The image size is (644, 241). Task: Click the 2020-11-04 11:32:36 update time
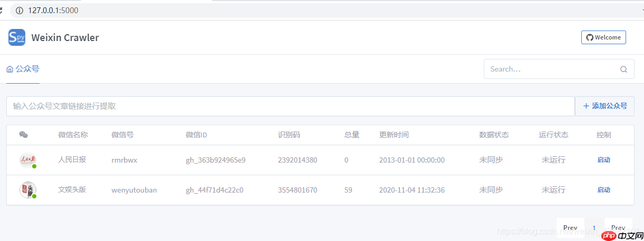[x=412, y=190]
